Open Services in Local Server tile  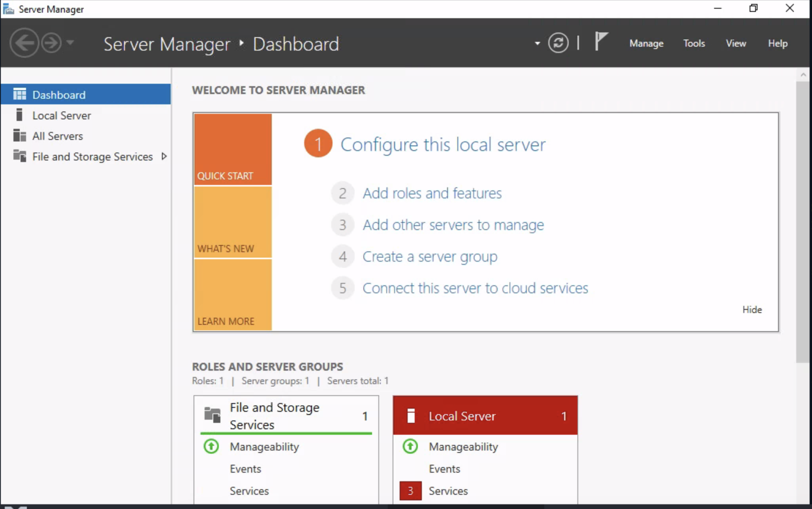pyautogui.click(x=448, y=491)
